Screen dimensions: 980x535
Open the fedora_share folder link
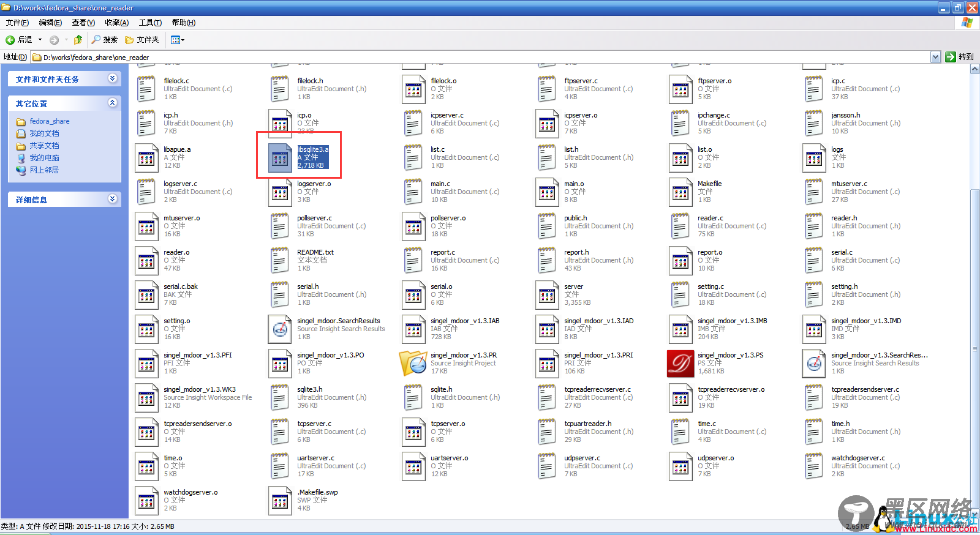pyautogui.click(x=49, y=121)
